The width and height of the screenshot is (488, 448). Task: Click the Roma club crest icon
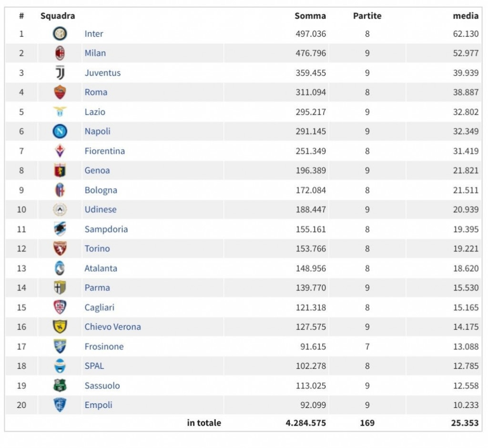pyautogui.click(x=60, y=92)
